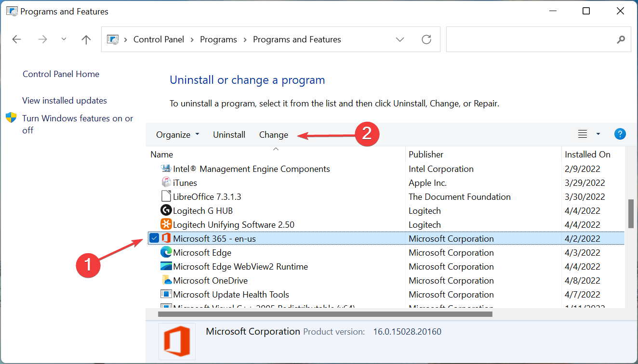Open the views dropdown arrow near Help
The height and width of the screenshot is (364, 638).
pyautogui.click(x=598, y=134)
